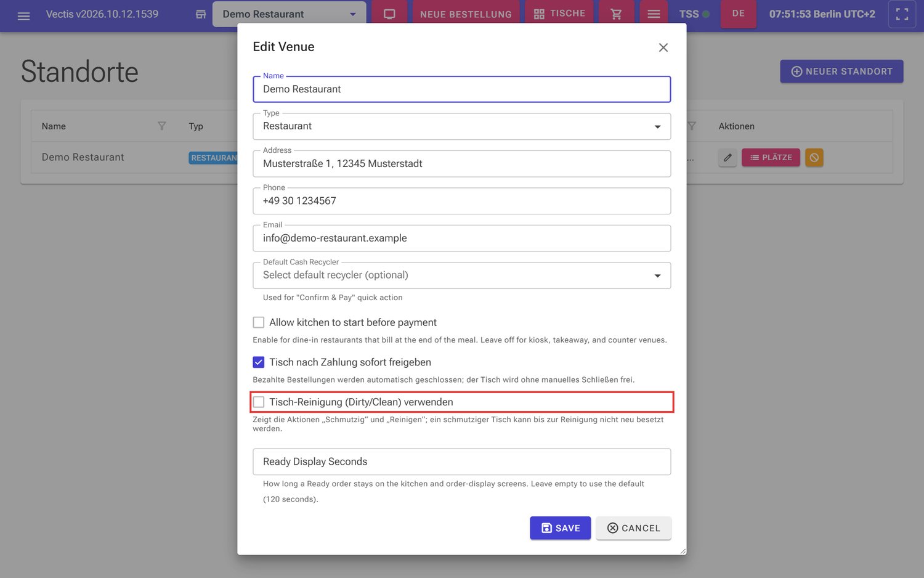The width and height of the screenshot is (924, 578).
Task: Click the orange deactivate venue icon
Action: [x=814, y=158]
